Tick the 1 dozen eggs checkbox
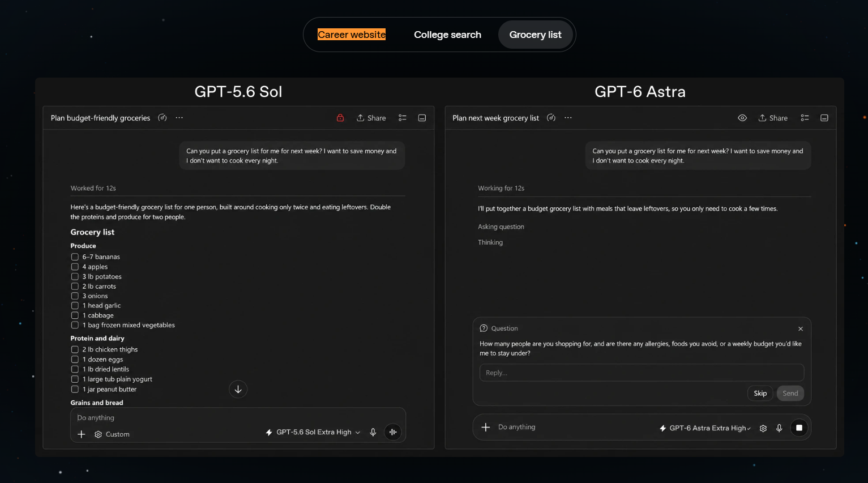The image size is (868, 483). click(x=75, y=360)
